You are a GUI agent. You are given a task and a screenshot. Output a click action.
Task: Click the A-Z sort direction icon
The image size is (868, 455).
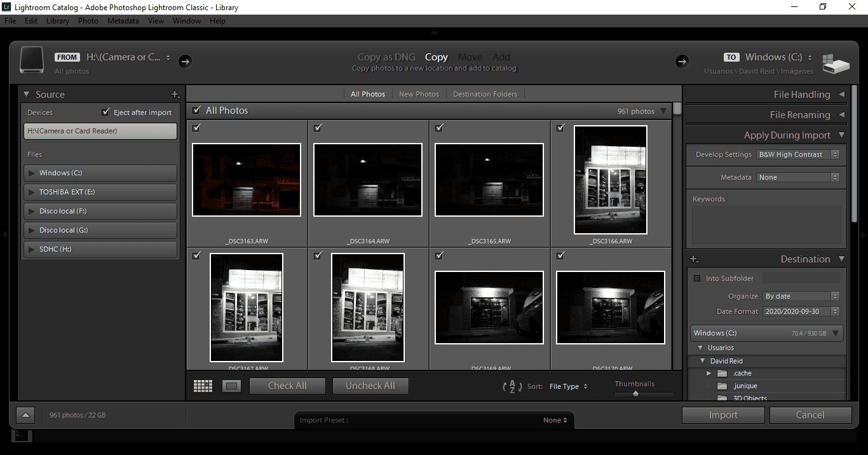[512, 386]
